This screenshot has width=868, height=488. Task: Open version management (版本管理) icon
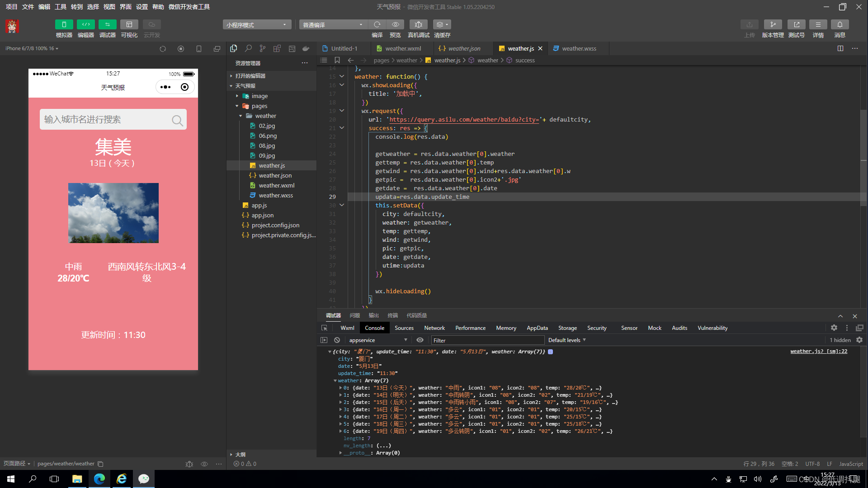click(x=773, y=24)
